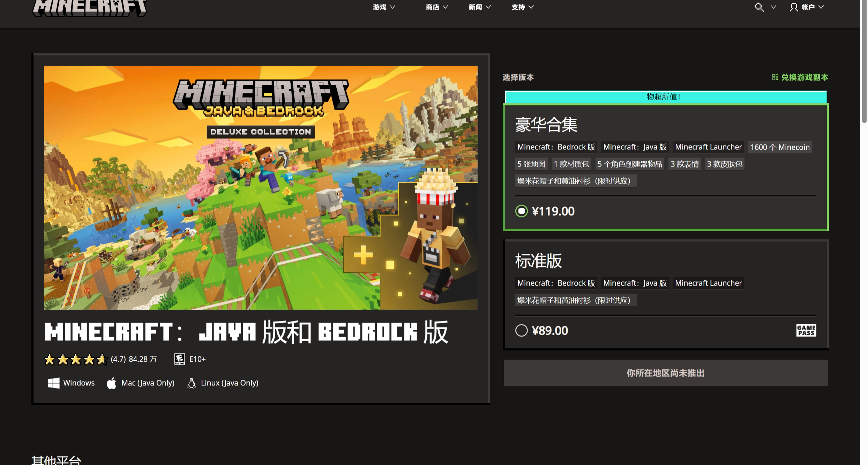
Task: Open the search magnifier icon
Action: click(x=759, y=7)
